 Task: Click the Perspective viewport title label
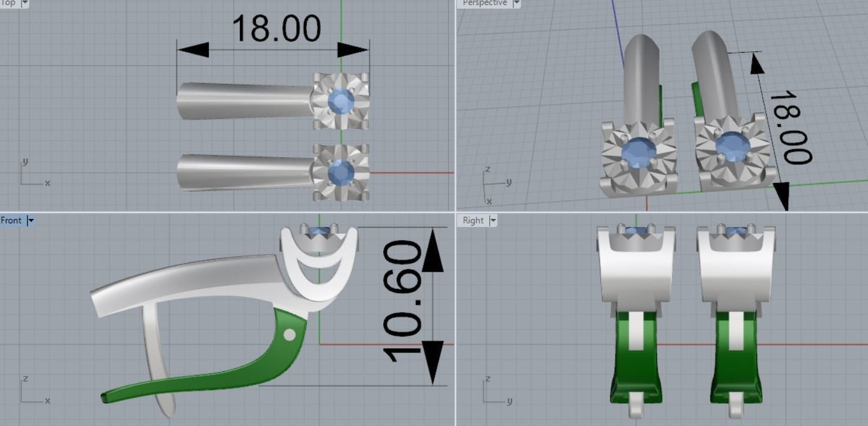(484, 3)
